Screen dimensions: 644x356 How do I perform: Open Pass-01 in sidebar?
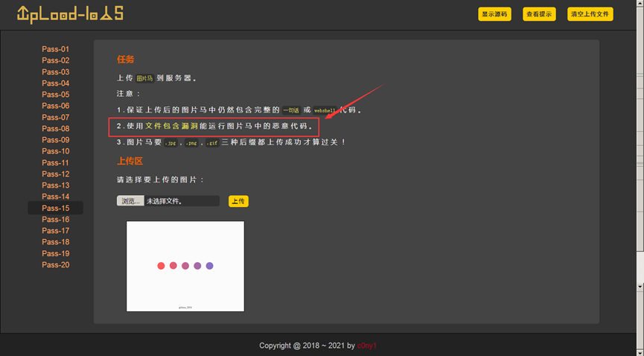(x=55, y=49)
